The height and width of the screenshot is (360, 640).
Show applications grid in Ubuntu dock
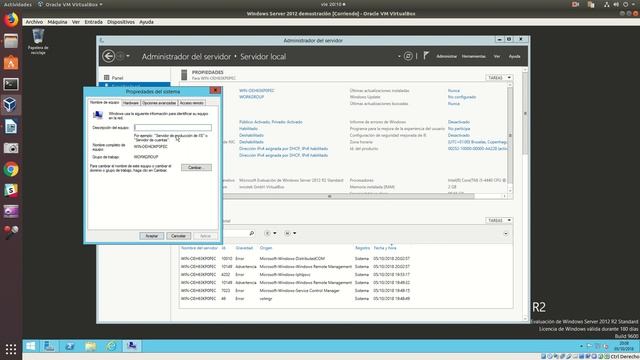[x=11, y=349]
